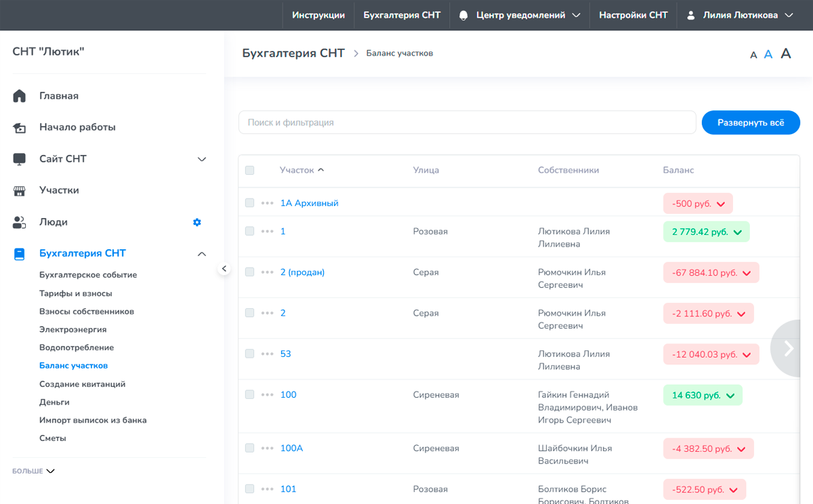Go to Создание квитанций menu item
The height and width of the screenshot is (504, 813).
[x=82, y=384]
